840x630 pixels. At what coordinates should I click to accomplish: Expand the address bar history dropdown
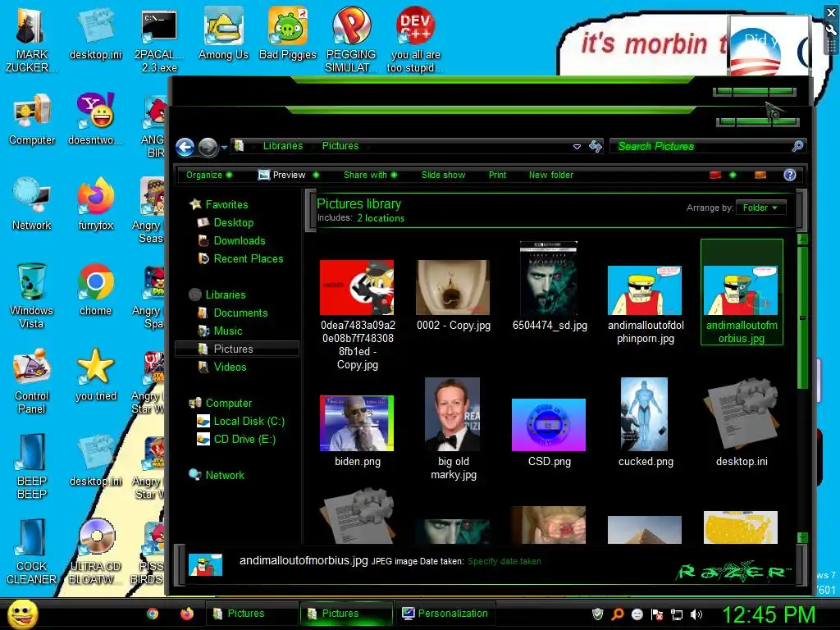coord(577,146)
